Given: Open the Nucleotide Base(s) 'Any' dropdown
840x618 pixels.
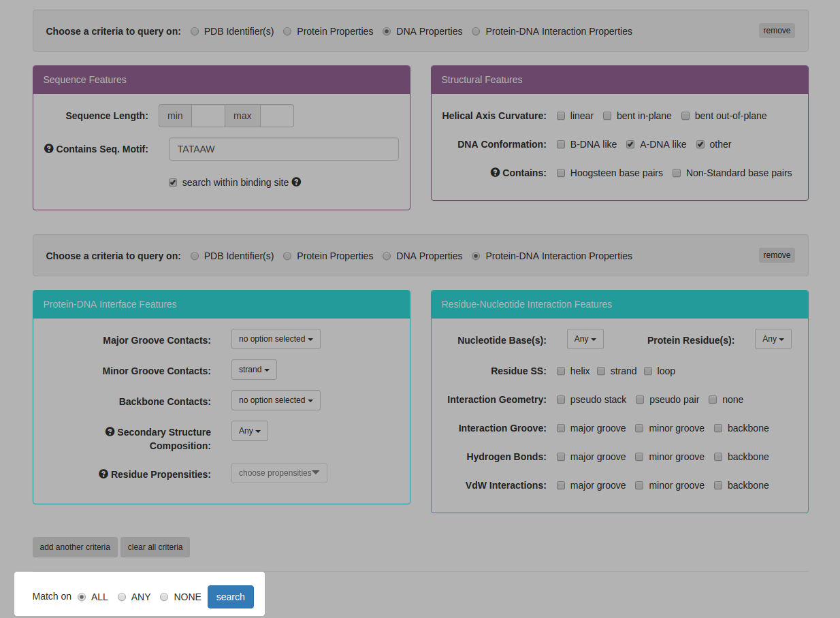Looking at the screenshot, I should click(585, 339).
